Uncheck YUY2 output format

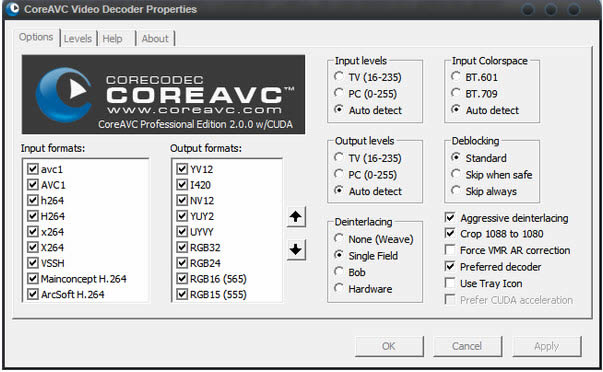point(182,216)
